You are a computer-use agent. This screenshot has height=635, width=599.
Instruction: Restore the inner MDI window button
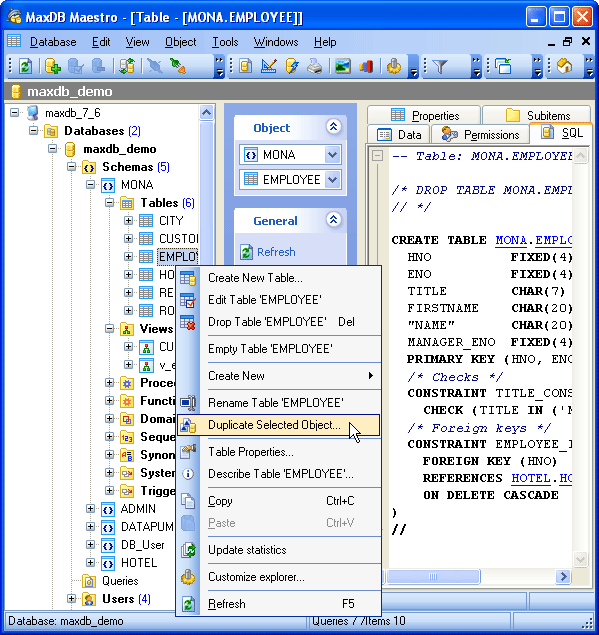click(x=568, y=41)
